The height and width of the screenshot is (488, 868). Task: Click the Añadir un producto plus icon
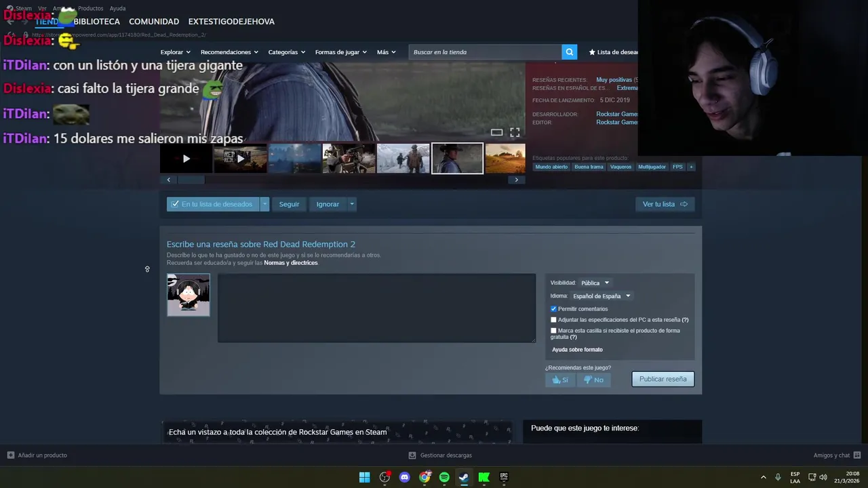(10, 455)
